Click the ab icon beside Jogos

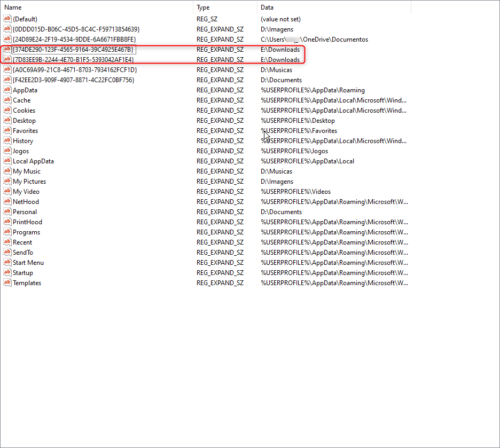(6, 151)
